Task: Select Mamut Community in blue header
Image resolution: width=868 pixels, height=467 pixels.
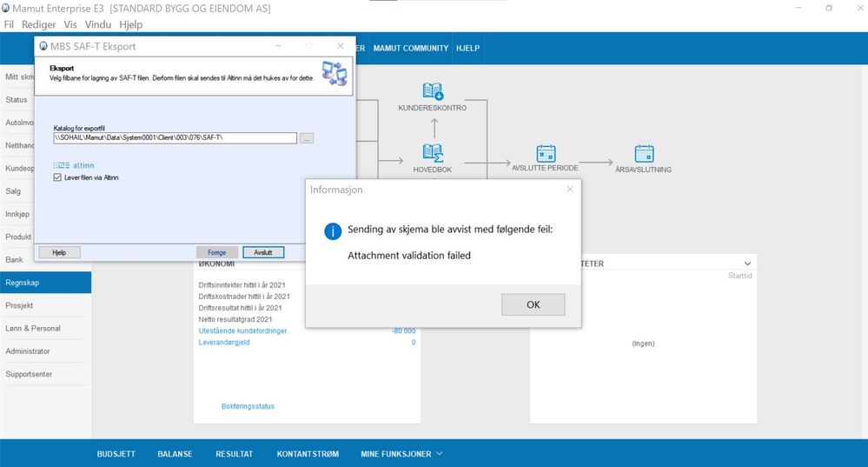Action: [411, 48]
